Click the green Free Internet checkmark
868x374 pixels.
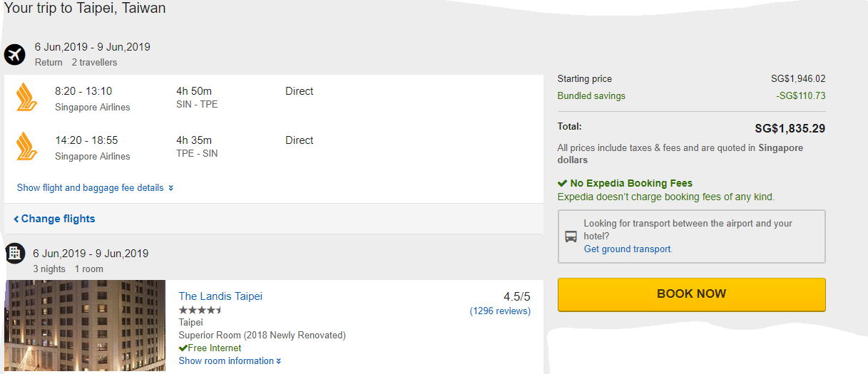[183, 348]
